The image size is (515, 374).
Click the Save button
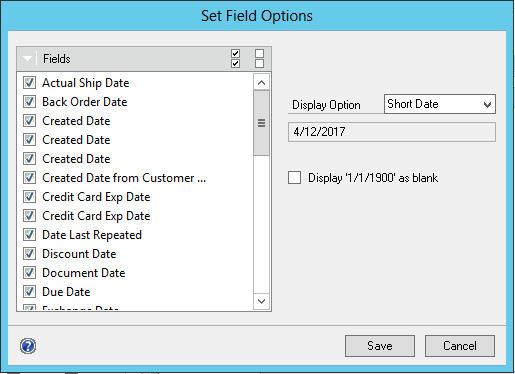click(380, 346)
